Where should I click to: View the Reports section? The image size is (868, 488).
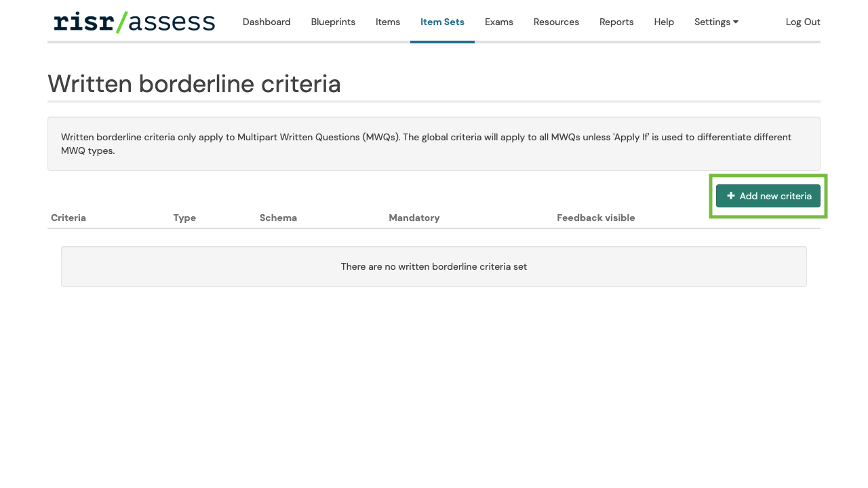[616, 22]
